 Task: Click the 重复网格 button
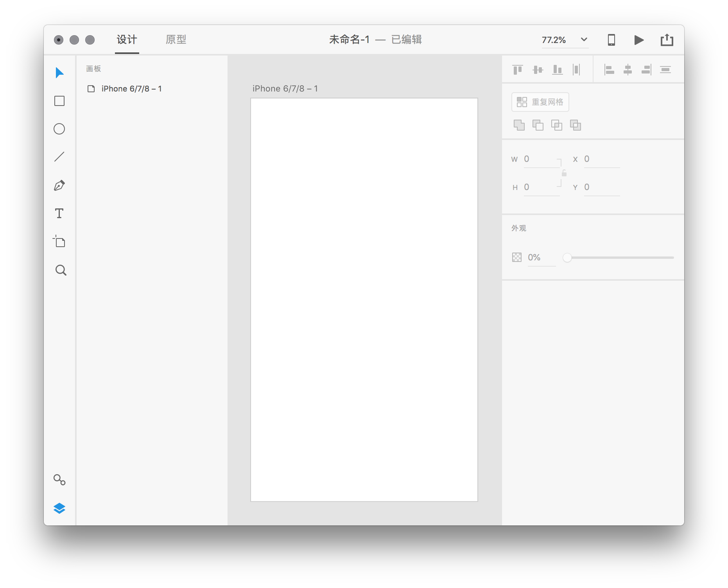[x=540, y=102]
